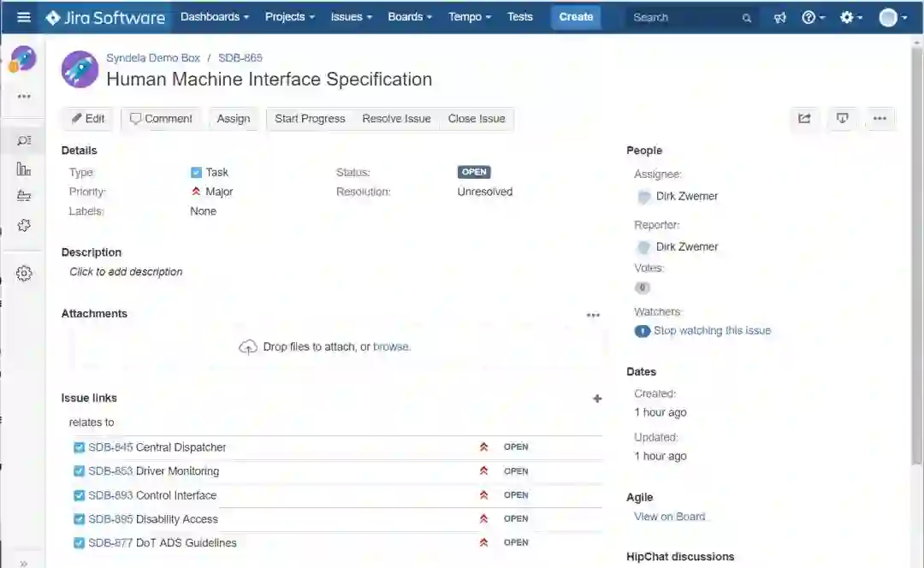Viewport: 924px width, 568px height.
Task: Click reporter Dirk Zwemer name
Action: point(687,247)
